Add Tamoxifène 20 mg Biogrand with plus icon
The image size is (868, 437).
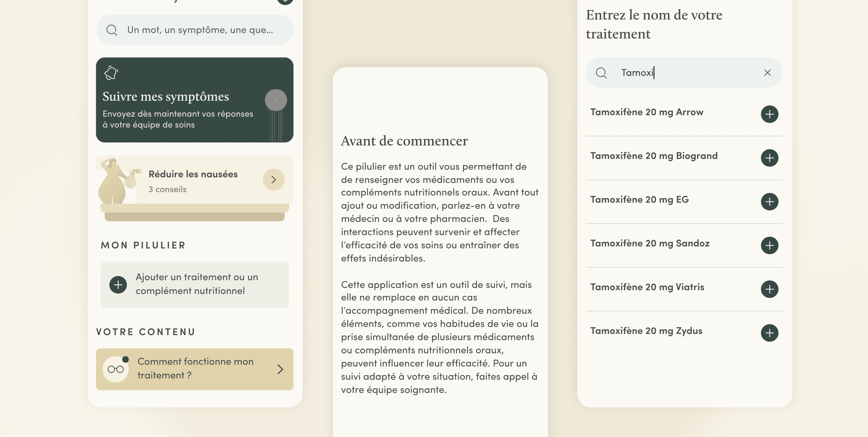click(x=769, y=158)
